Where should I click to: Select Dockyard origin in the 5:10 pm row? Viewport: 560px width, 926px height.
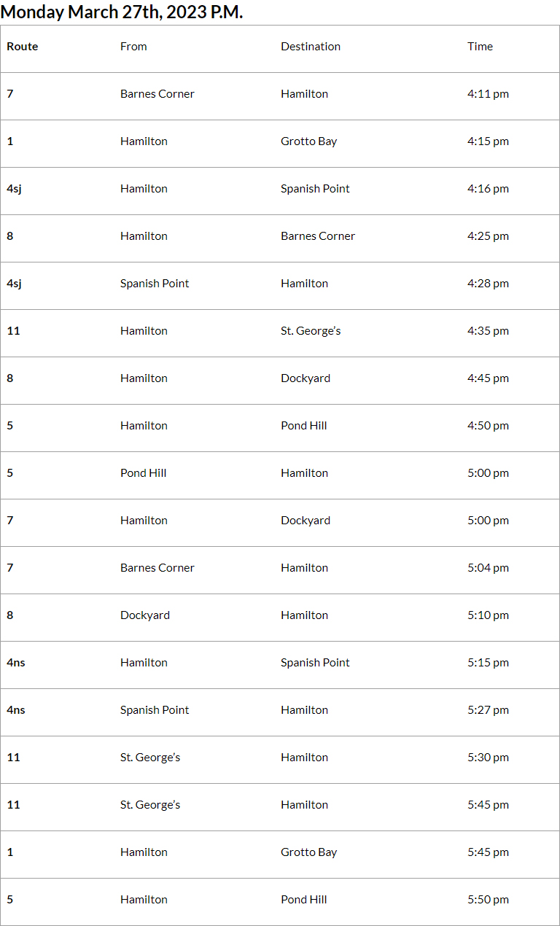click(x=145, y=615)
